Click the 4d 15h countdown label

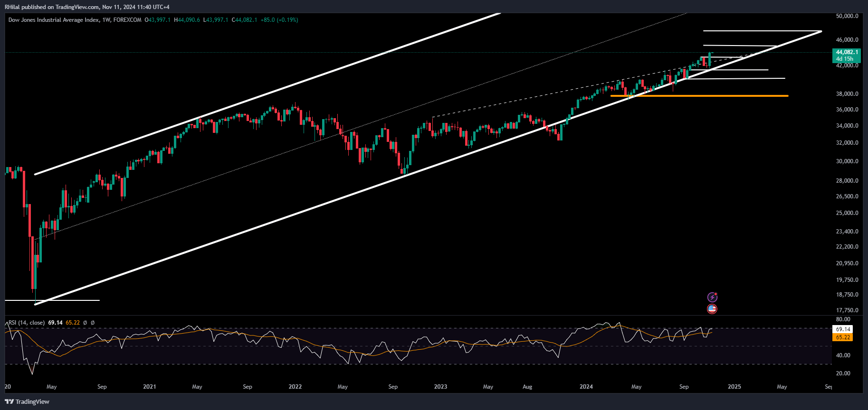coord(844,59)
